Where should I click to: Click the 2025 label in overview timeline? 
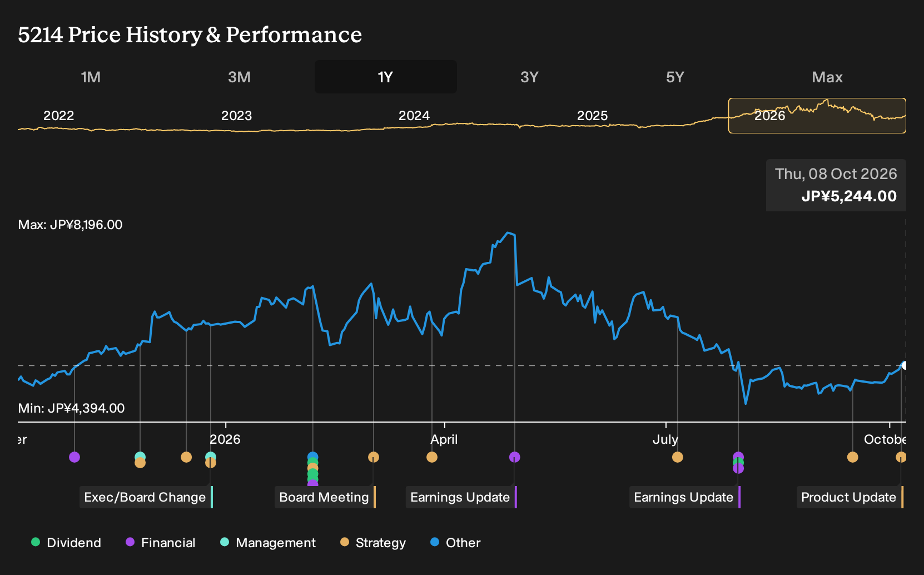pos(593,116)
